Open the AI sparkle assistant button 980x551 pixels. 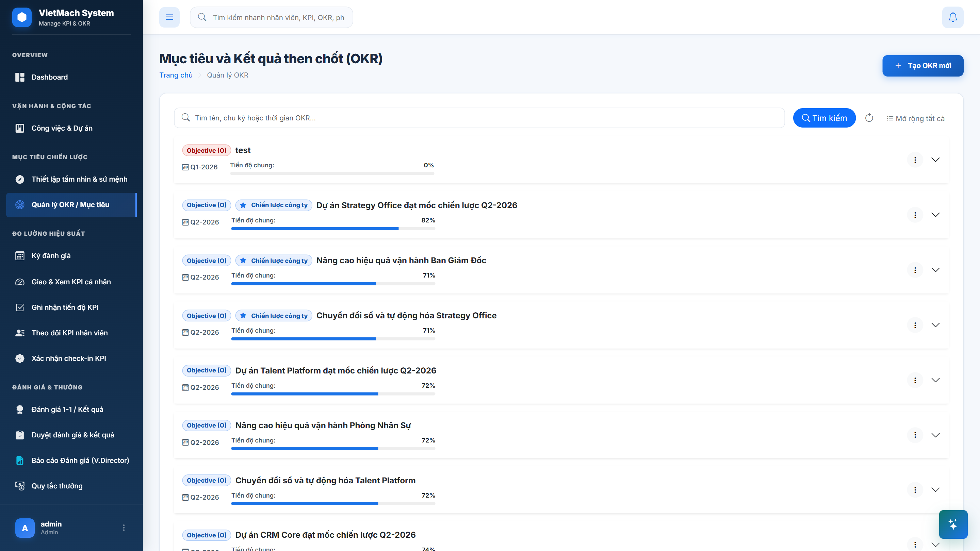point(953,524)
